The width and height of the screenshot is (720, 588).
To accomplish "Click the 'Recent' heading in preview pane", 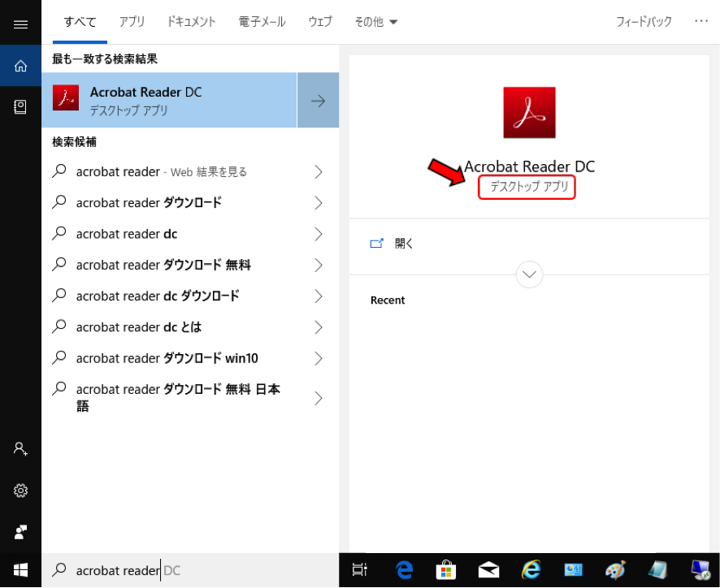I will click(388, 300).
